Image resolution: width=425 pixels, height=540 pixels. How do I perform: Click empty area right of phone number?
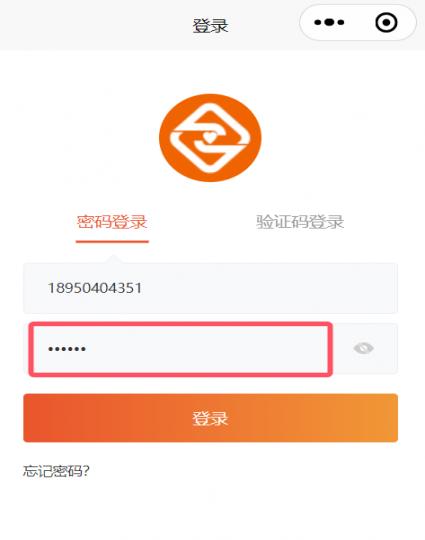tap(269, 288)
